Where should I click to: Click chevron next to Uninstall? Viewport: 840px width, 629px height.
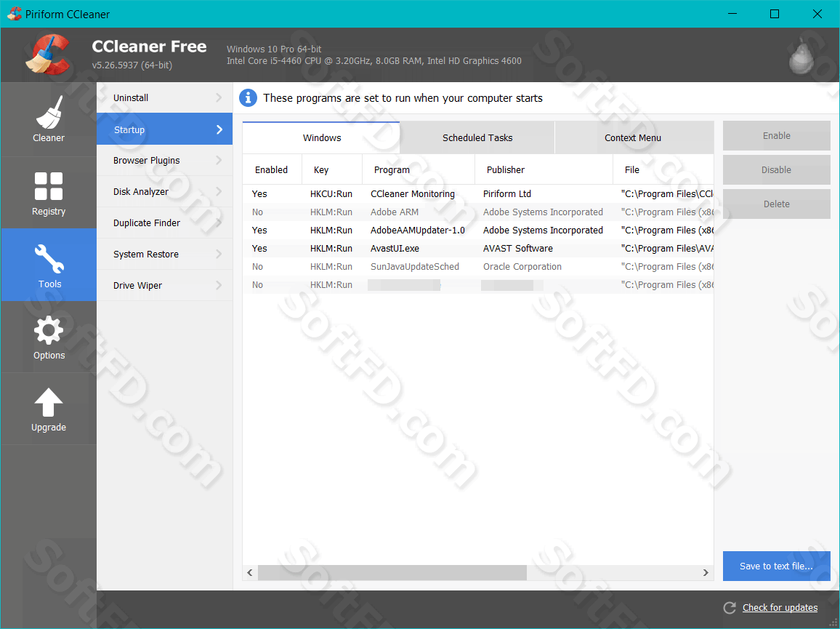219,97
